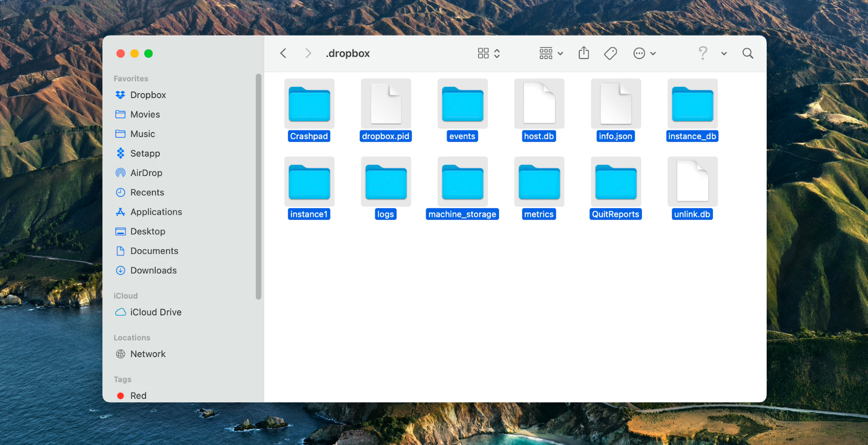Click the host.db file name
Screen dimensions: 868x445
pyautogui.click(x=539, y=136)
